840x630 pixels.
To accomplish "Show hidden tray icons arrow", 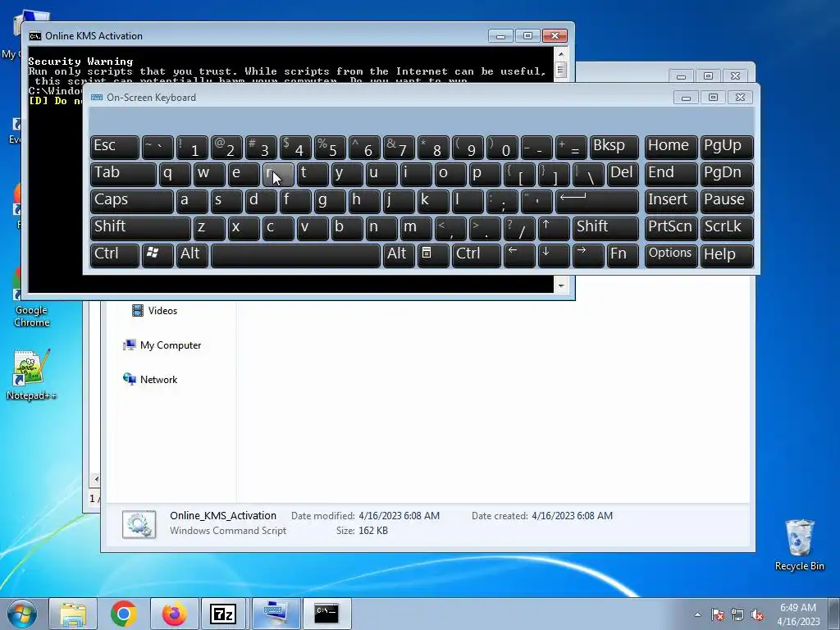I will point(697,614).
